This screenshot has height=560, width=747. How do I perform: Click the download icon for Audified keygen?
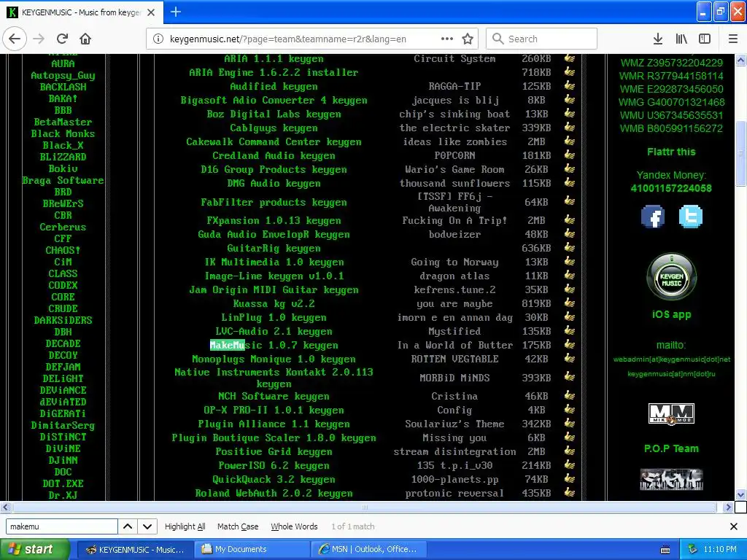(x=569, y=86)
